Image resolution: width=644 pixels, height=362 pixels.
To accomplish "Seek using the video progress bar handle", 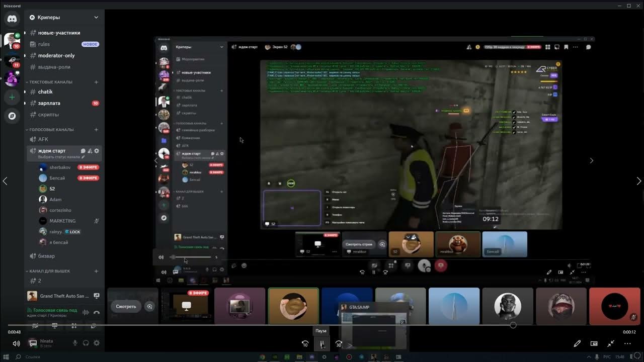I will tap(513, 325).
